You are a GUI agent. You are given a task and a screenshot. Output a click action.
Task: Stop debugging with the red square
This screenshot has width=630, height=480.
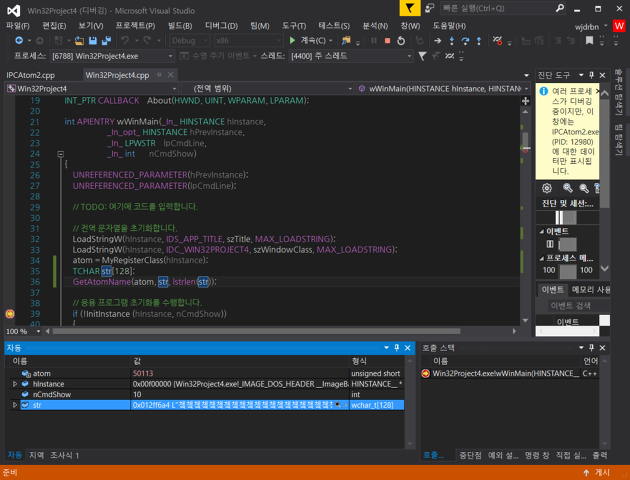coord(387,41)
